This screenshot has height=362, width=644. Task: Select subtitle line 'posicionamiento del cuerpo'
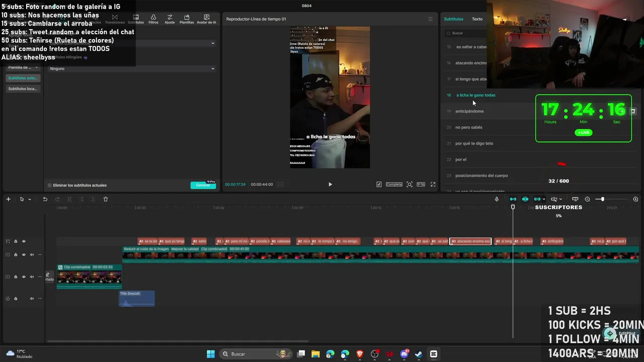[x=481, y=175]
